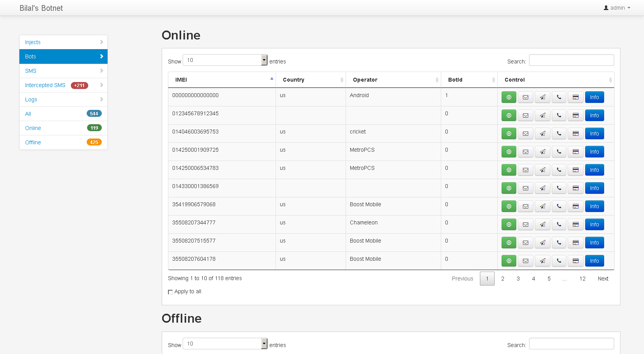Image resolution: width=644 pixels, height=354 pixels.
Task: Click the green pause icon in the cricket row
Action: pyautogui.click(x=509, y=133)
